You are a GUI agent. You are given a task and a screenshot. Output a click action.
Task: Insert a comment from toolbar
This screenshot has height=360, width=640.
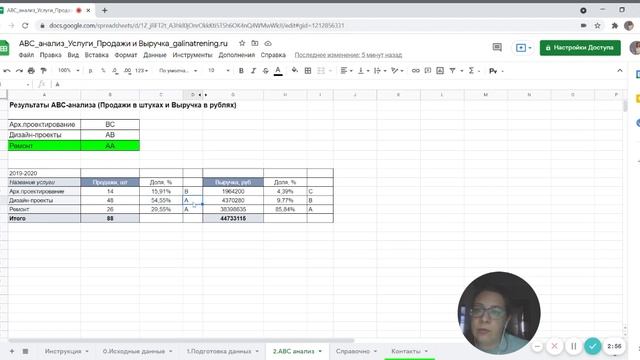[428, 71]
